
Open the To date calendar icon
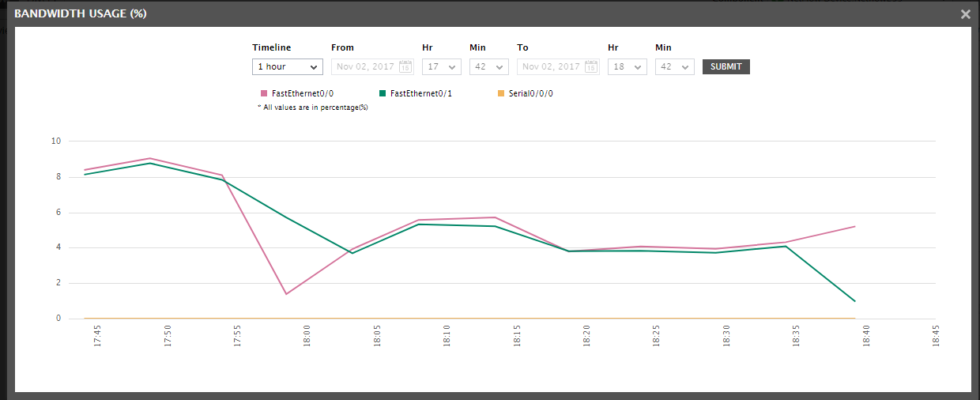tap(591, 67)
